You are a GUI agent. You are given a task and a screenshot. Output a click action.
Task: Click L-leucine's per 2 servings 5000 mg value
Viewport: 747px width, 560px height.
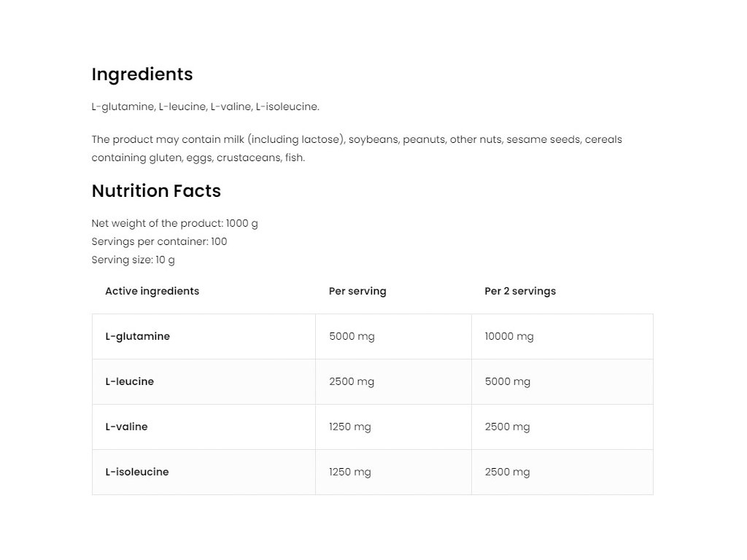507,381
